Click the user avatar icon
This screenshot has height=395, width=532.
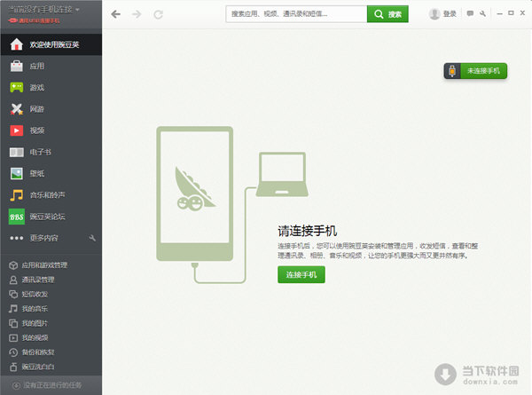pyautogui.click(x=434, y=14)
